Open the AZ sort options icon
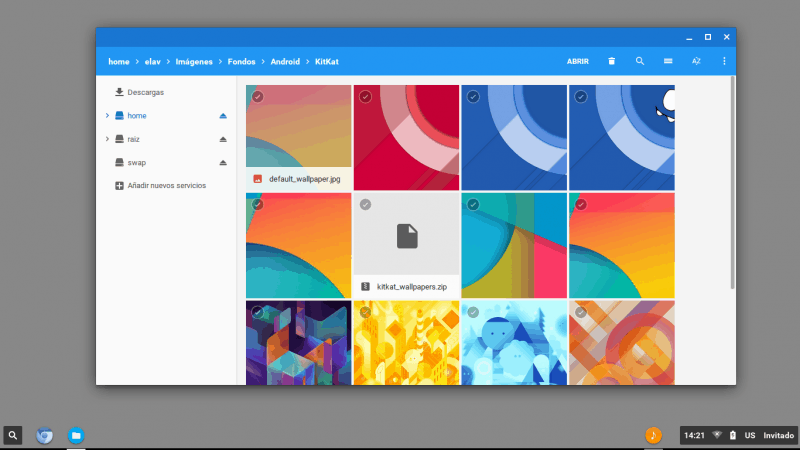This screenshot has height=450, width=800. [x=696, y=61]
